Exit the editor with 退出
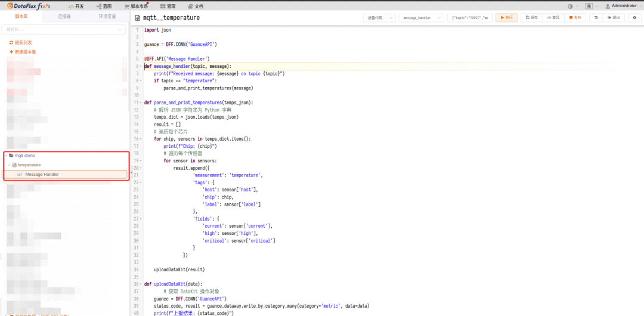Viewport: 644px width, 316px height. click(614, 18)
